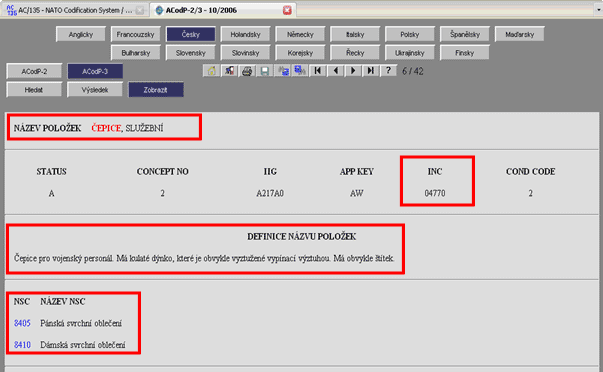
Task: Close the ACodP-2/3 tab with red X
Action: [x=287, y=10]
